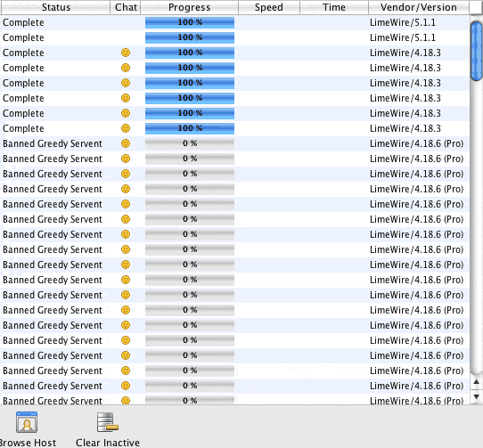This screenshot has width=483, height=448.
Task: Click the Clear Inactive icon
Action: 108,422
